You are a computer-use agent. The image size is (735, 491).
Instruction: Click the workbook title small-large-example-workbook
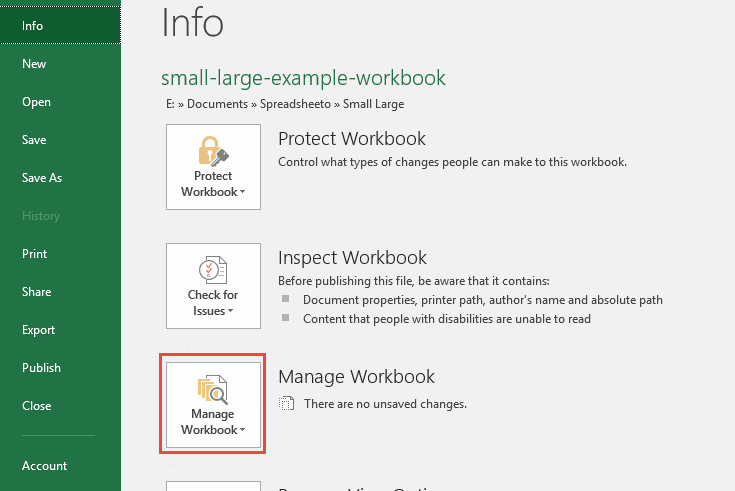point(303,78)
